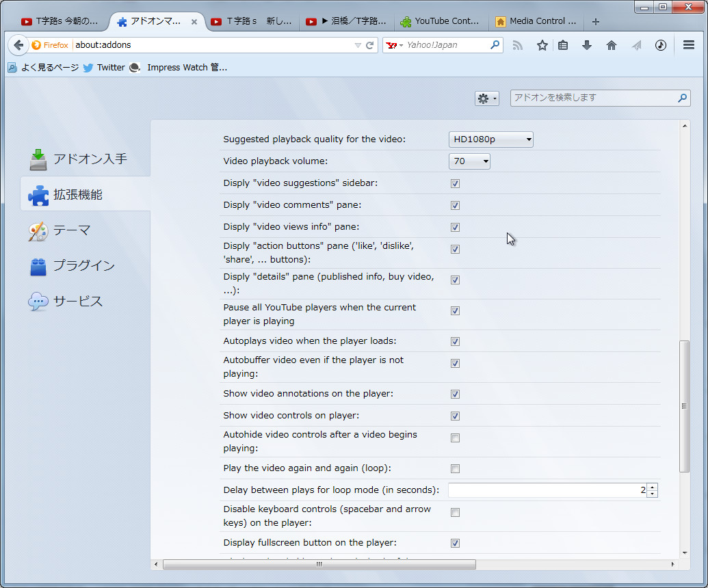Toggle "video suggestions" sidebar checkbox
The image size is (708, 588).
(455, 183)
